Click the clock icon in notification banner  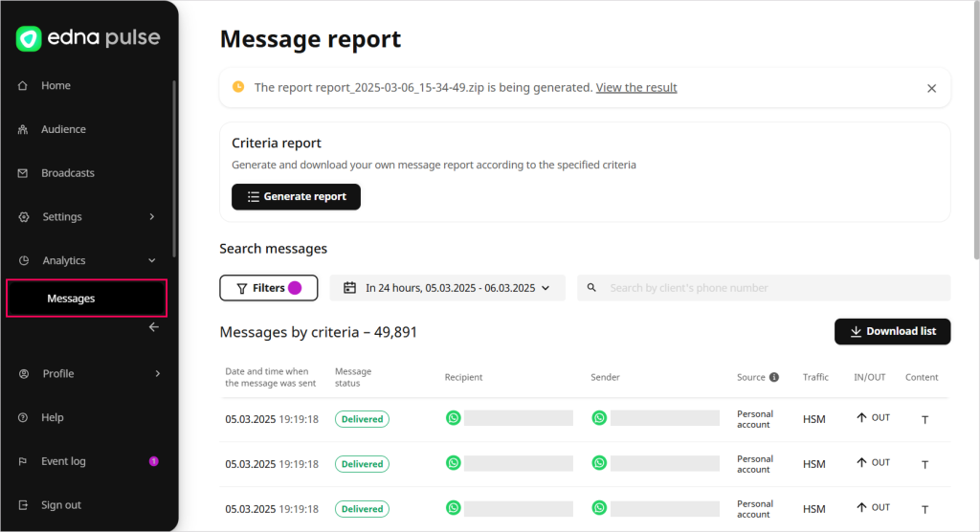click(x=238, y=87)
